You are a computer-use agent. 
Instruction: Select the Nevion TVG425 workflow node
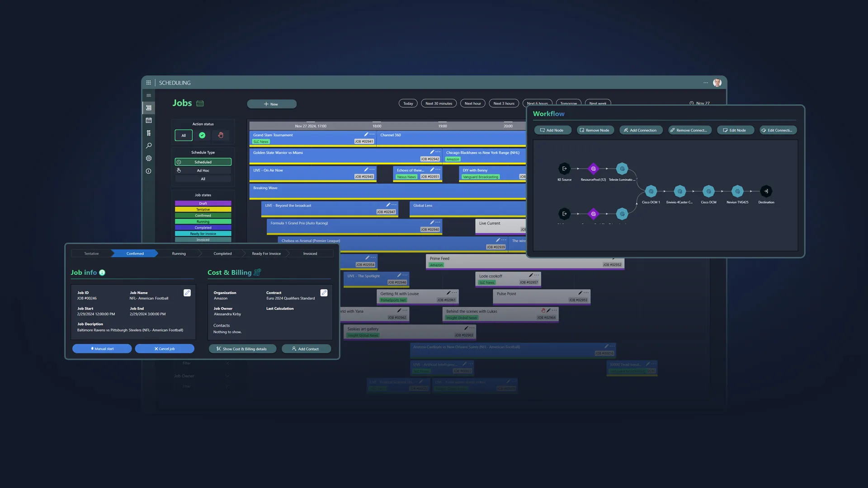coord(737,191)
